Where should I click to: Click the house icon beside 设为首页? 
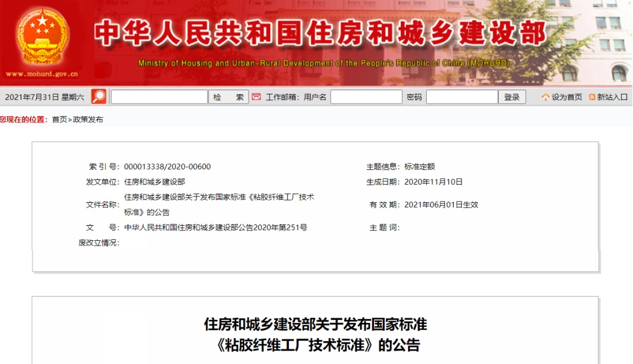coord(546,97)
